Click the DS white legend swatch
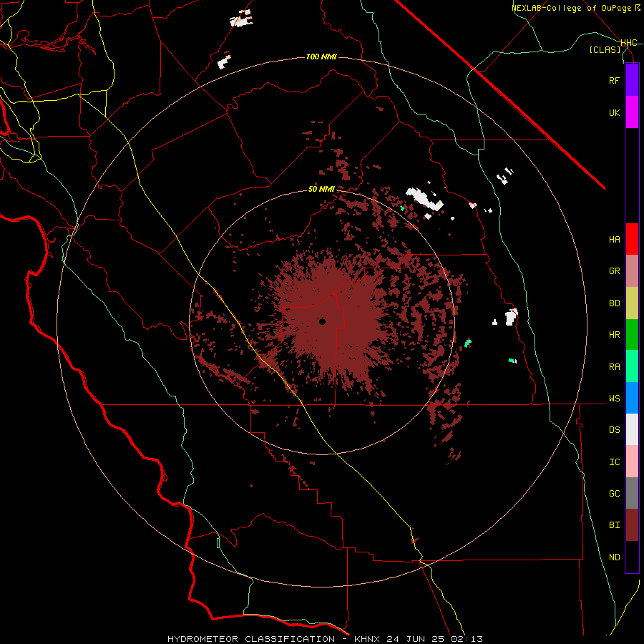644x644 pixels. [632, 429]
